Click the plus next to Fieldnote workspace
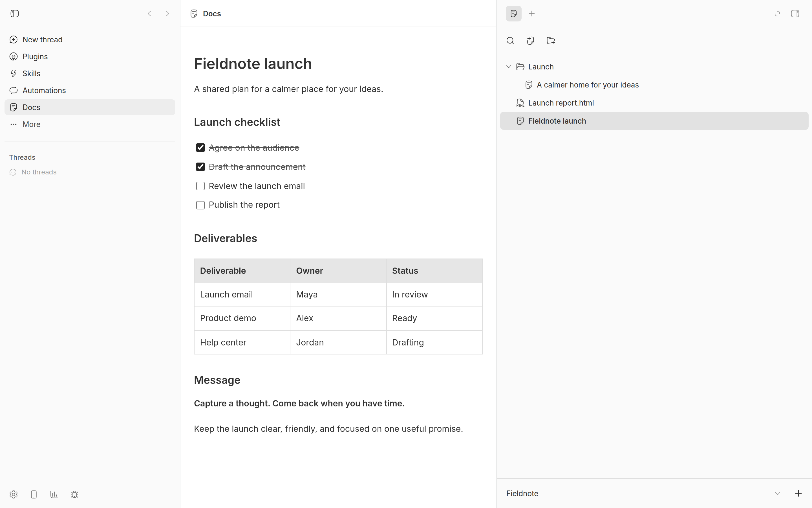This screenshot has height=508, width=812. pyautogui.click(x=798, y=493)
